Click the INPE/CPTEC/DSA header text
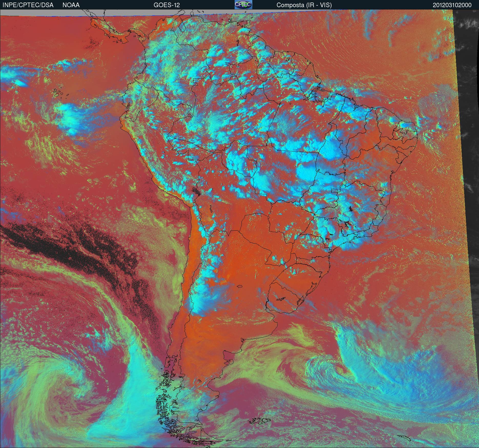This screenshot has width=479, height=448. [x=28, y=5]
